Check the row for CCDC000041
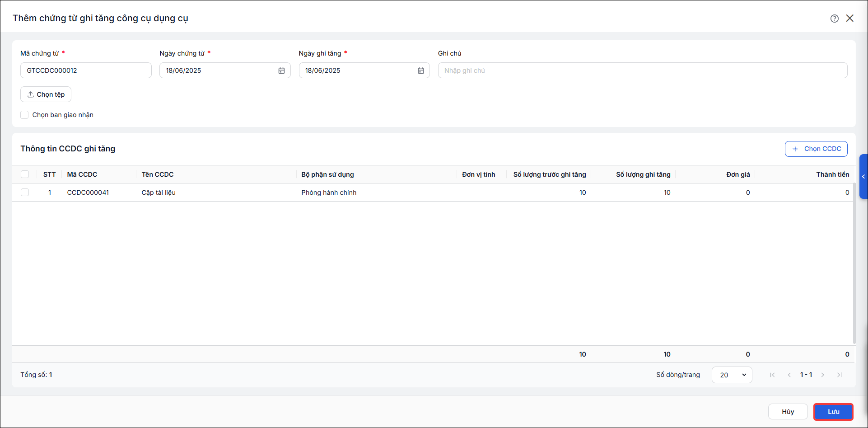This screenshot has height=428, width=868. pyautogui.click(x=25, y=193)
